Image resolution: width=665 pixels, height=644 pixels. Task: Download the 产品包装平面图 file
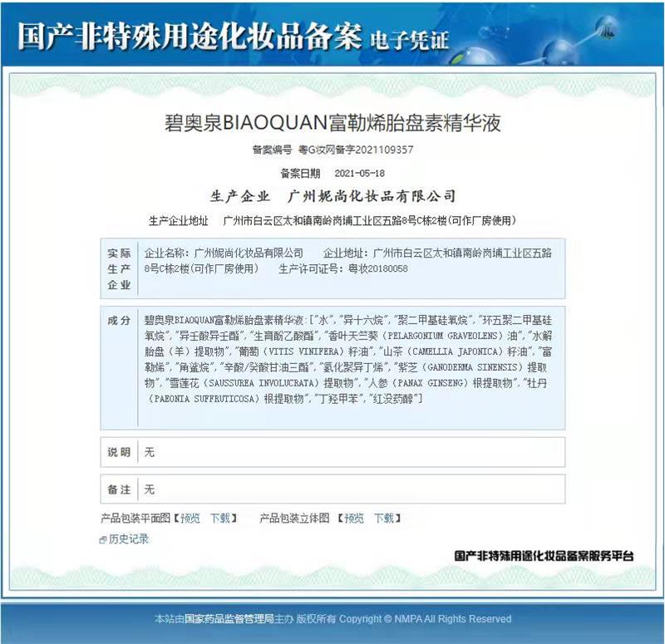pyautogui.click(x=219, y=518)
